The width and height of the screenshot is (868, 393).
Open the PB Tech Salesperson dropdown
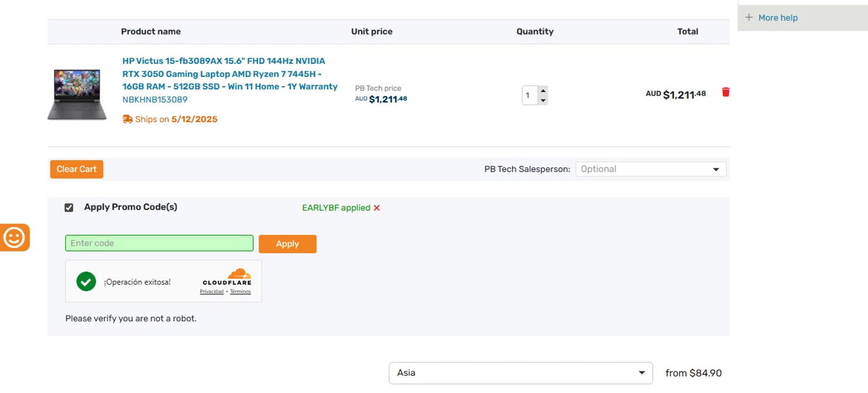tap(650, 169)
